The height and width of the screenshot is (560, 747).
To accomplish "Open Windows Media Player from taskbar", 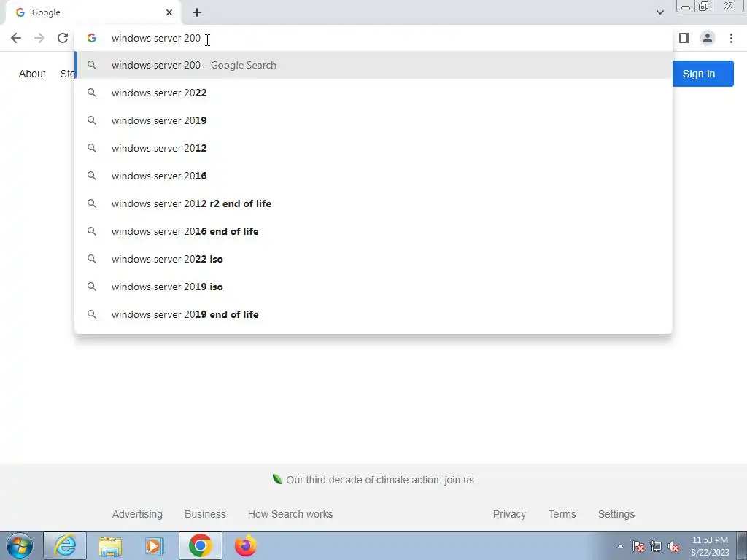I will coord(155,545).
